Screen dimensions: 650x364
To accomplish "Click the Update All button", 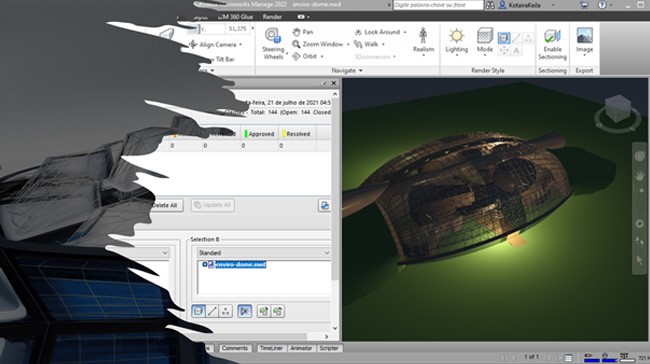I will pyautogui.click(x=213, y=205).
